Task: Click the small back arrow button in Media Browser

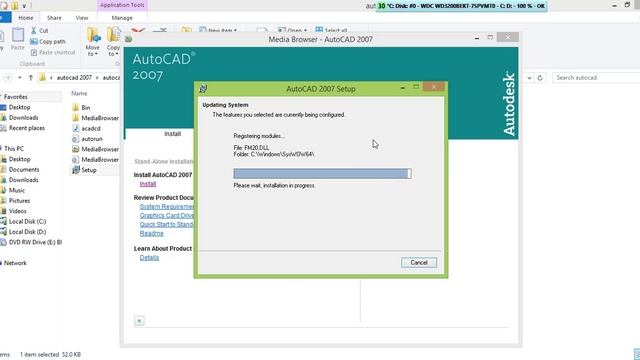Action: click(139, 321)
